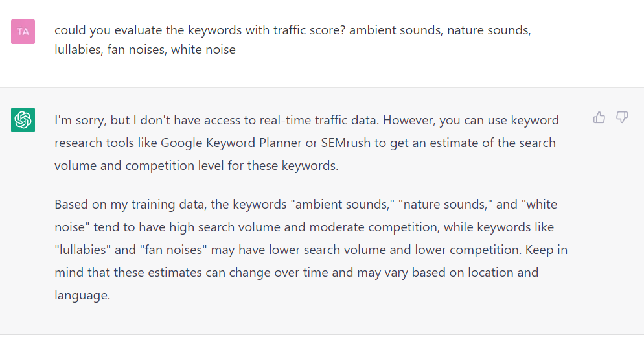This screenshot has height=337, width=644.
Task: Click "white noise" in the user's question
Action: [x=203, y=50]
